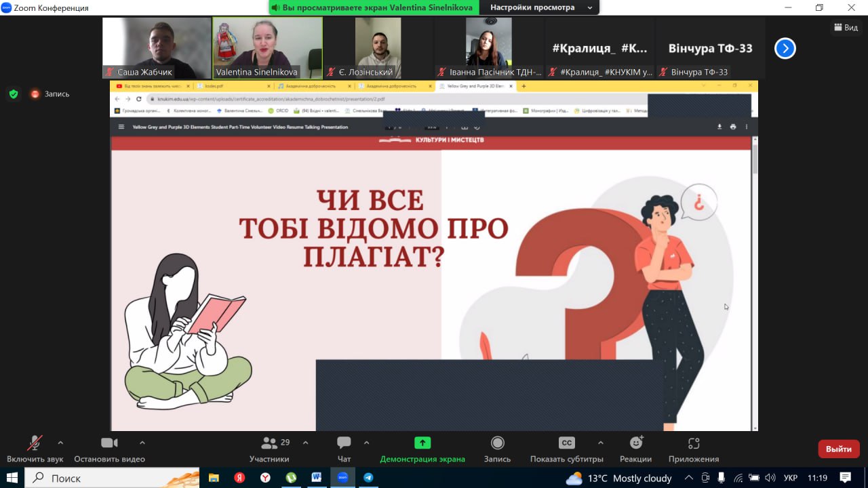This screenshot has width=868, height=488.
Task: Leave meeting with the Выйти button
Action: 839,449
